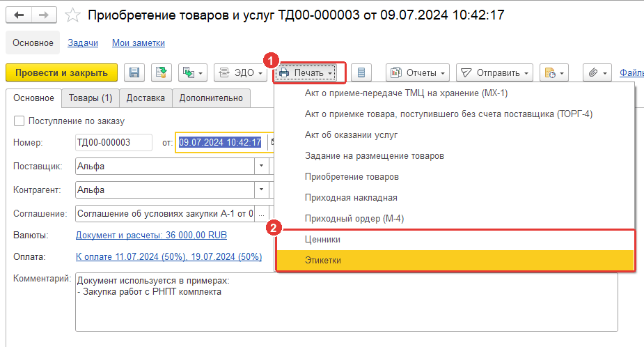Switch to the Дополнительно tab
This screenshot has height=347, width=644.
(211, 98)
